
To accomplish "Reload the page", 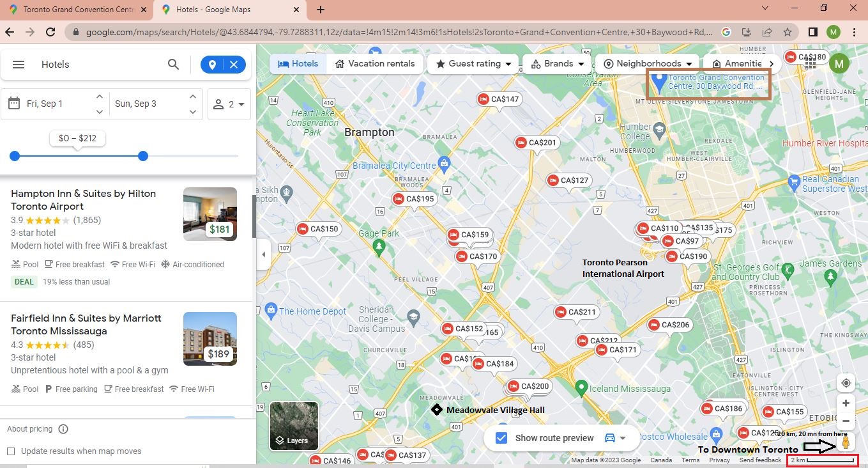I will click(50, 32).
